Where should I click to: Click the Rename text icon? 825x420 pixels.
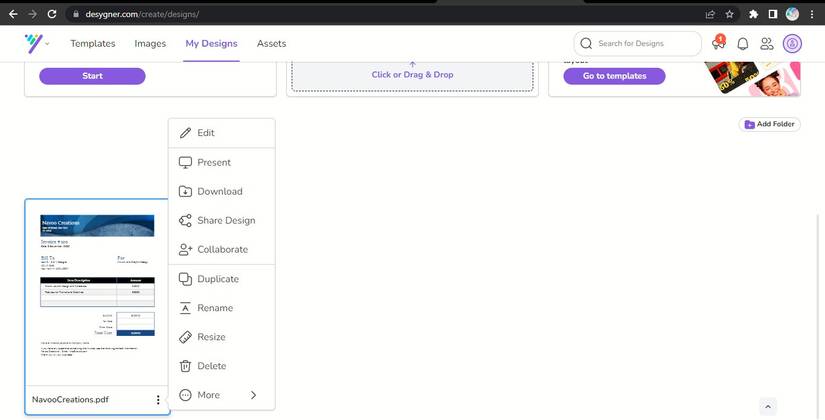coord(185,308)
